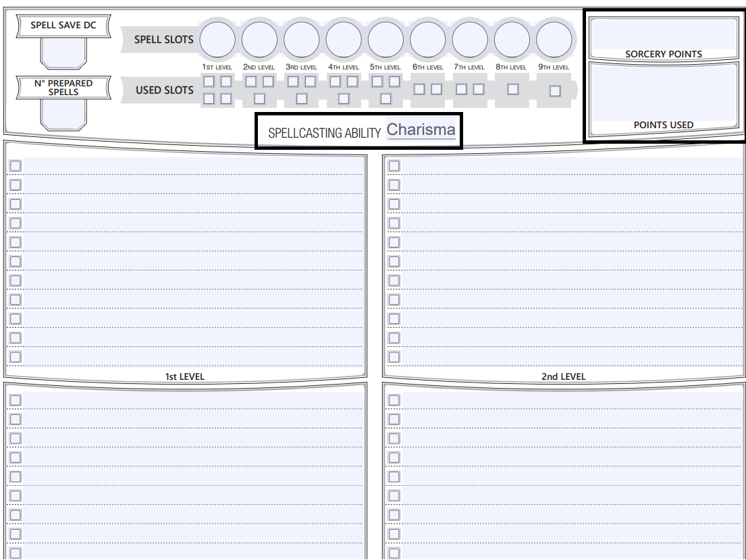The height and width of the screenshot is (560, 746).
Task: Click the Spellcasting Ability field showing Charisma
Action: 421,130
